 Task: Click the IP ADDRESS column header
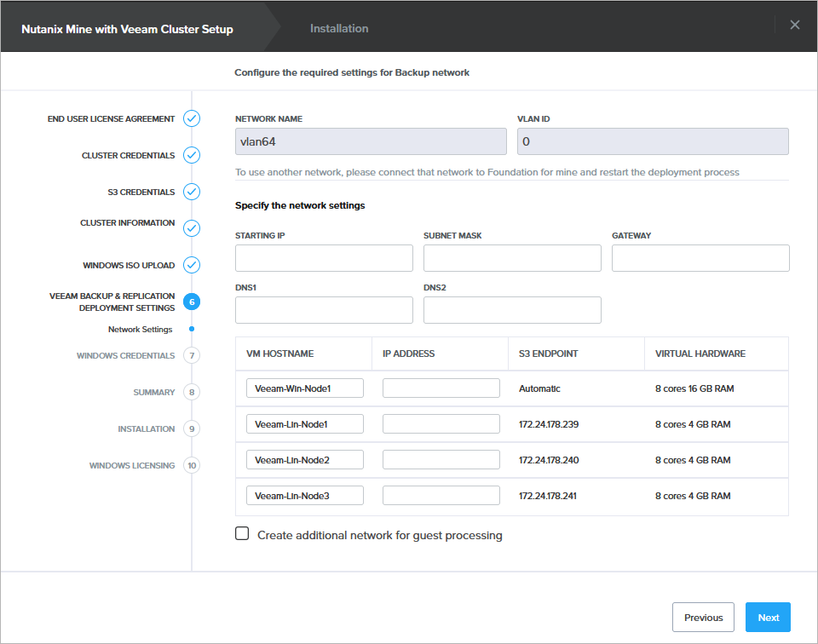click(408, 354)
